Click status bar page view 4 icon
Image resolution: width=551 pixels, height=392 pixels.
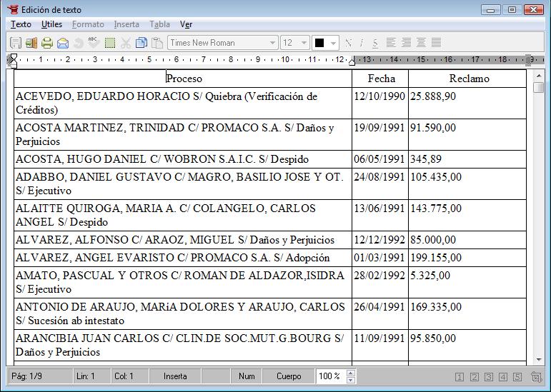point(503,377)
